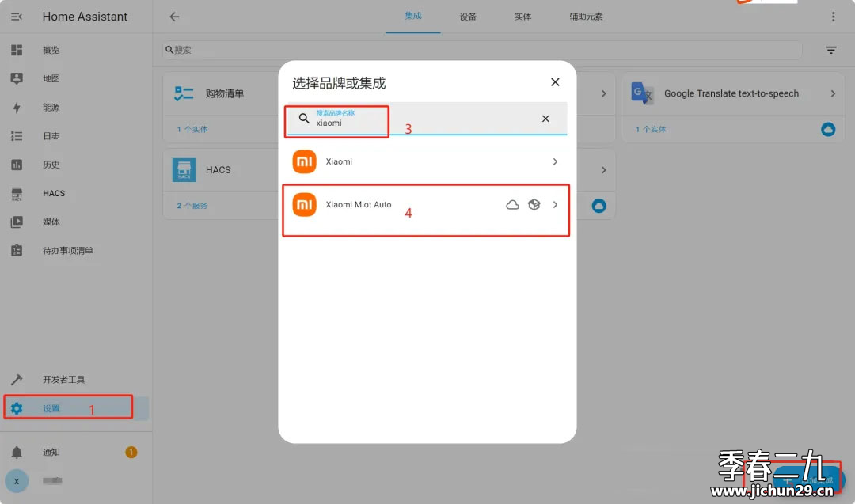Viewport: 855px width, 504px height.
Task: Click the 通知 badge showing 1
Action: (x=131, y=453)
